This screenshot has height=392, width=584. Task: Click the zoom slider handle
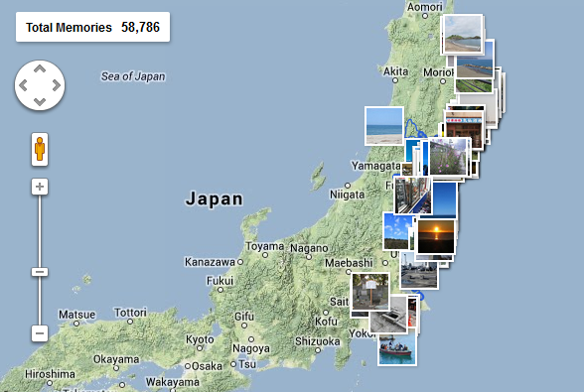pos(40,272)
